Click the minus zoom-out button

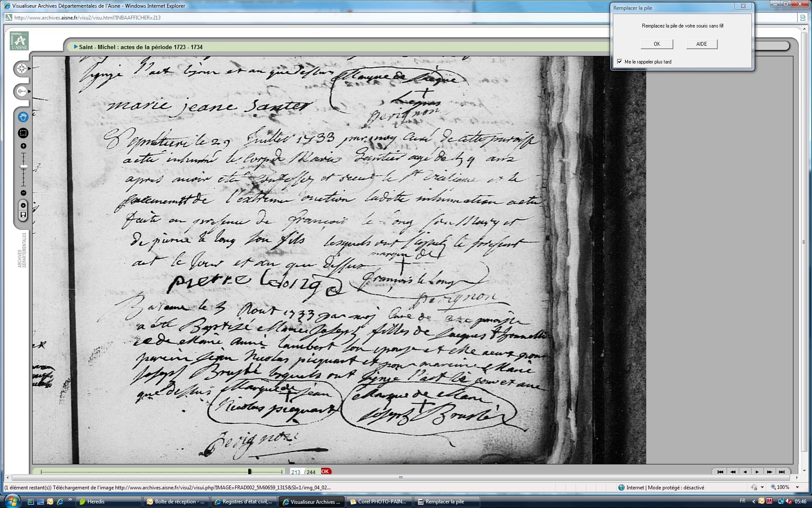pyautogui.click(x=23, y=193)
